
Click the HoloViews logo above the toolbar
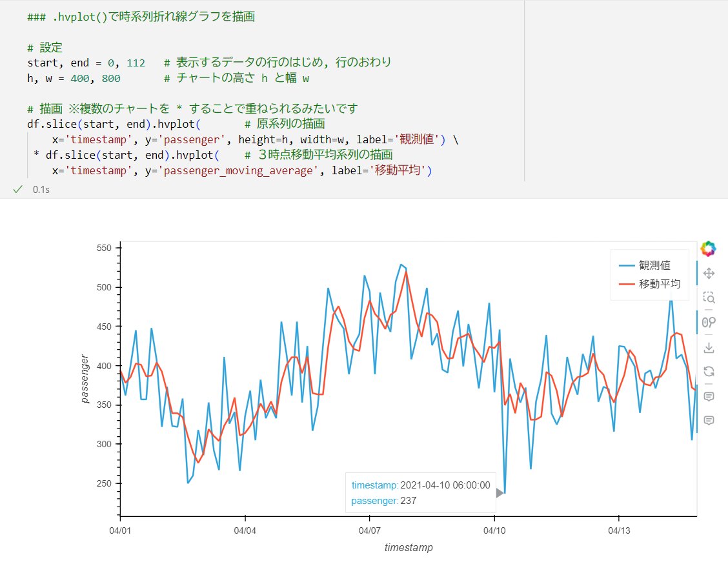(708, 247)
